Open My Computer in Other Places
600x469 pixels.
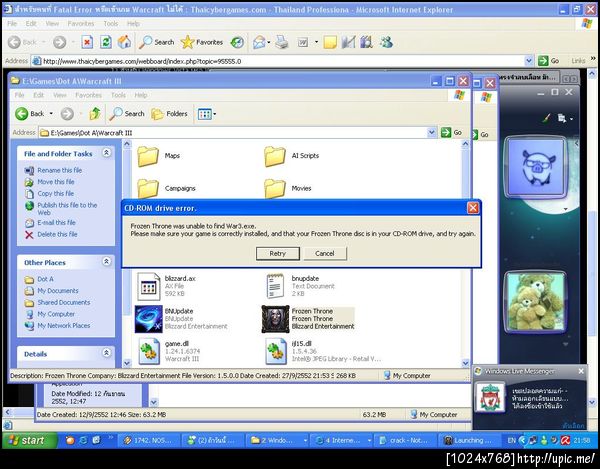click(56, 314)
